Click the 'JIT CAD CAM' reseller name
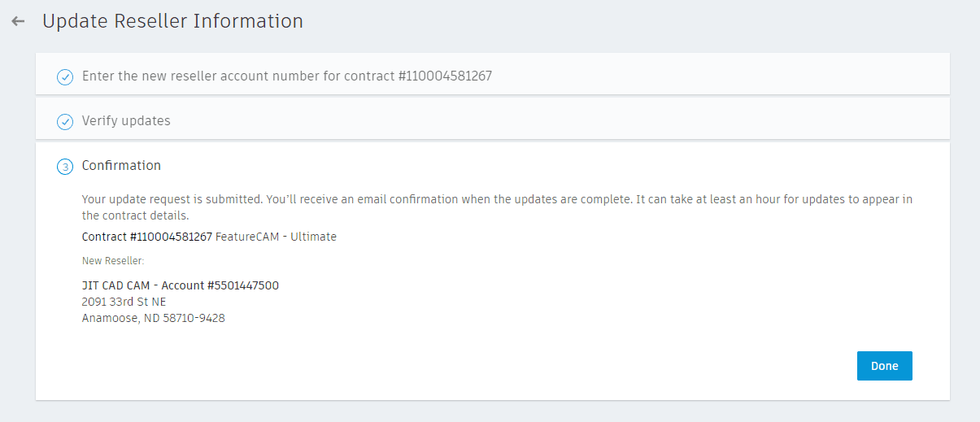980x422 pixels. tap(118, 285)
